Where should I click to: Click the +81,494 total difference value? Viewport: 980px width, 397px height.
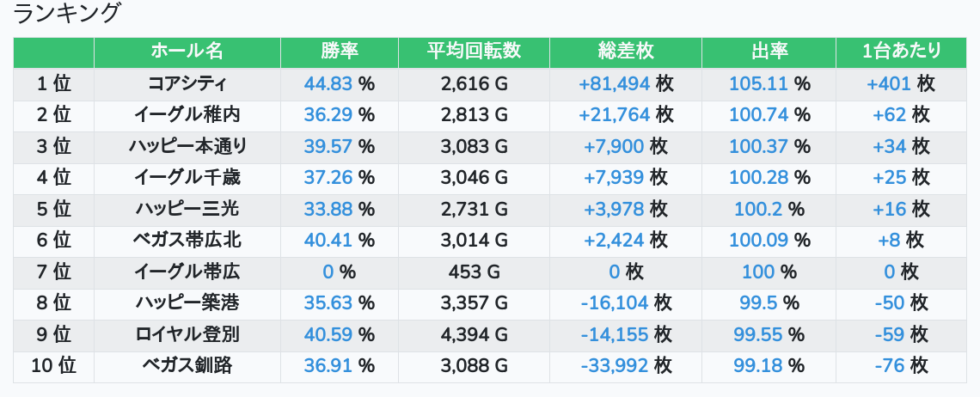pos(615,83)
